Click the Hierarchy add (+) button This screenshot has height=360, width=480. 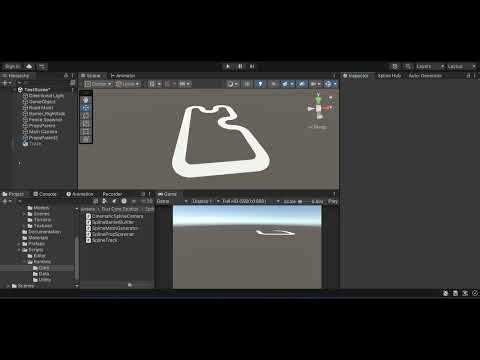(6, 82)
